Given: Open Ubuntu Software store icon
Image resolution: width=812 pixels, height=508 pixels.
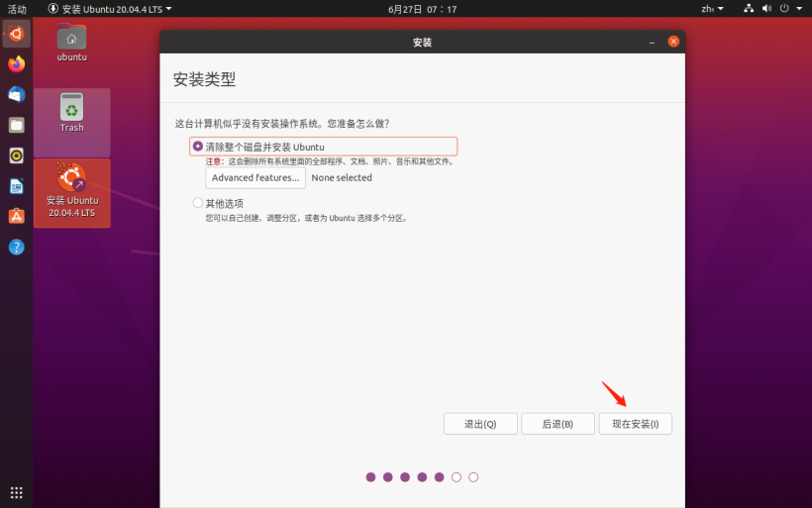Looking at the screenshot, I should point(16,216).
